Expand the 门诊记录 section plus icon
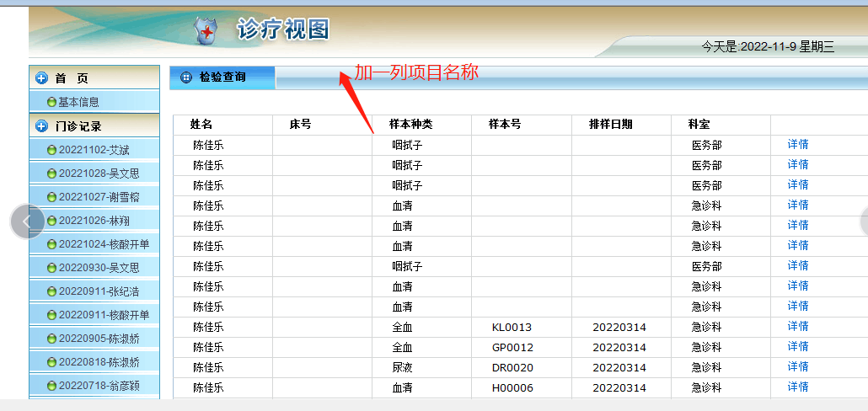868x411 pixels. click(x=41, y=126)
